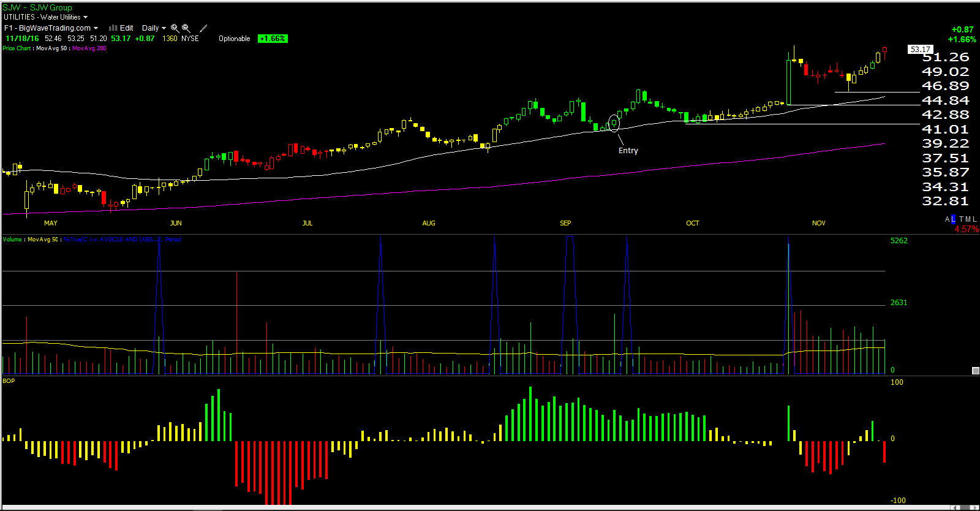
Task: Click the green 53.17 closing price readout
Action: 121,39
